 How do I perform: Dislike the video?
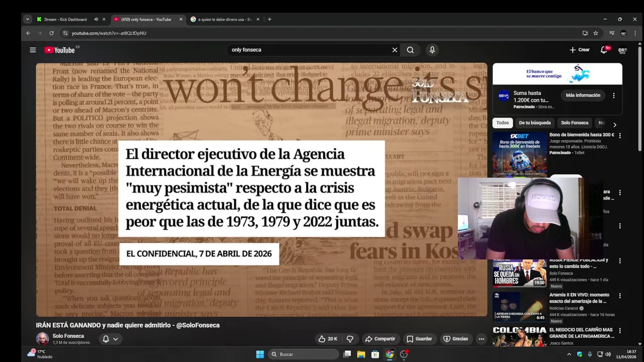350,339
